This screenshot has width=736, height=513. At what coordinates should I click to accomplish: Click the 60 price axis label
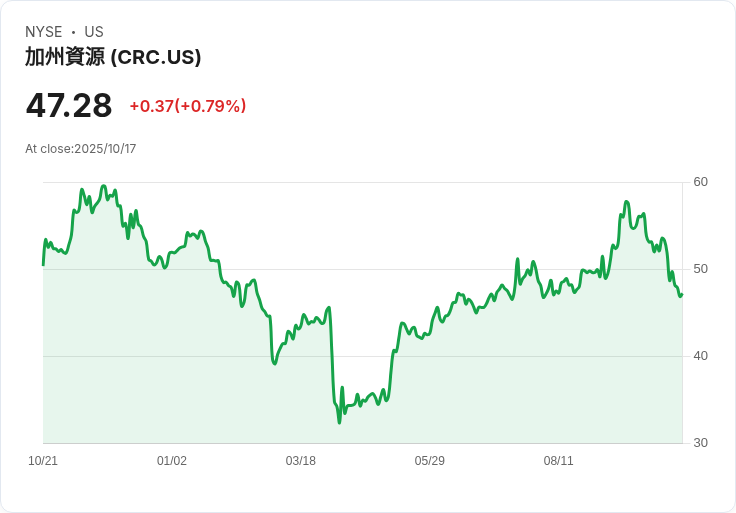coord(700,182)
